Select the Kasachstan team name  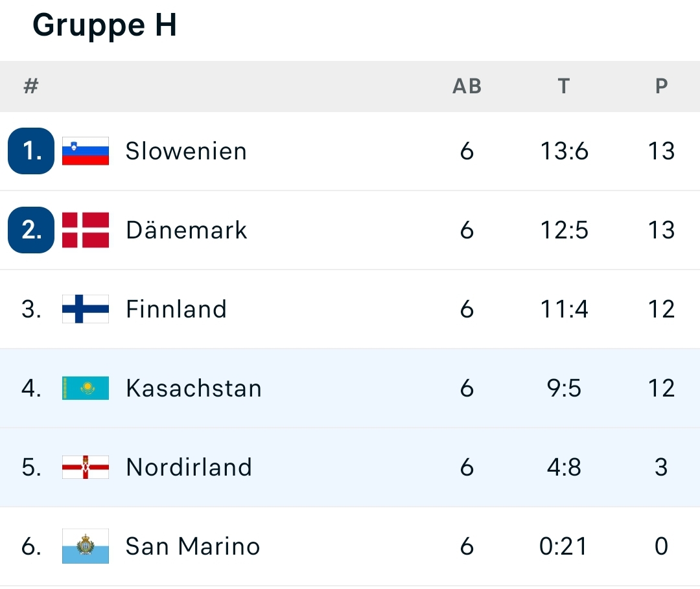click(194, 387)
